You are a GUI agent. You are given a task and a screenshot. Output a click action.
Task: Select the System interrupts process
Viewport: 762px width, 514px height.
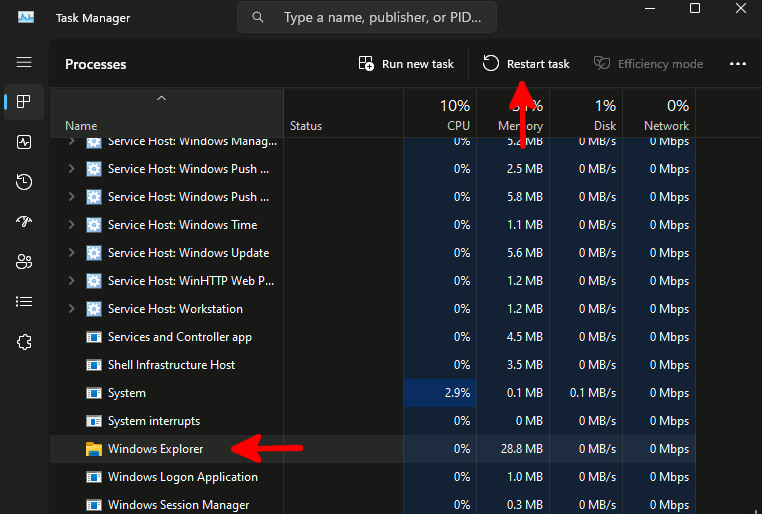click(x=373, y=421)
